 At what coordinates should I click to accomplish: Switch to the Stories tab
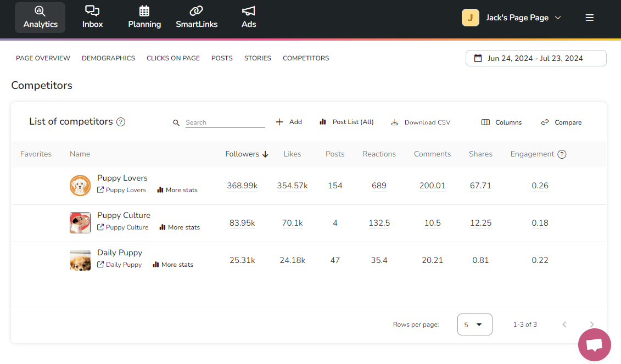pyautogui.click(x=258, y=58)
